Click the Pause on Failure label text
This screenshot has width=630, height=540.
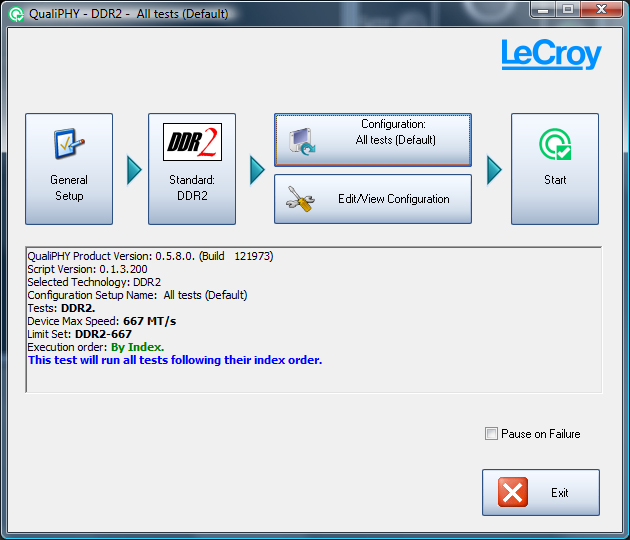click(540, 434)
